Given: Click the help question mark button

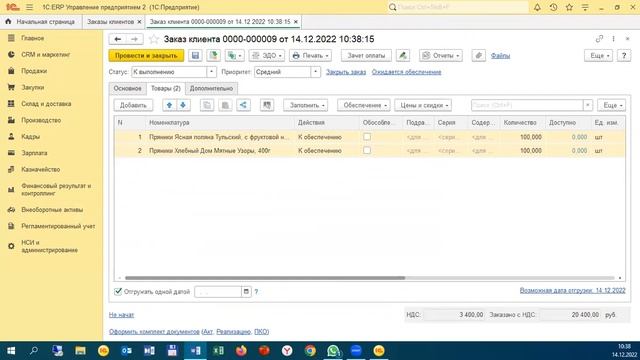Looking at the screenshot, I should (624, 56).
